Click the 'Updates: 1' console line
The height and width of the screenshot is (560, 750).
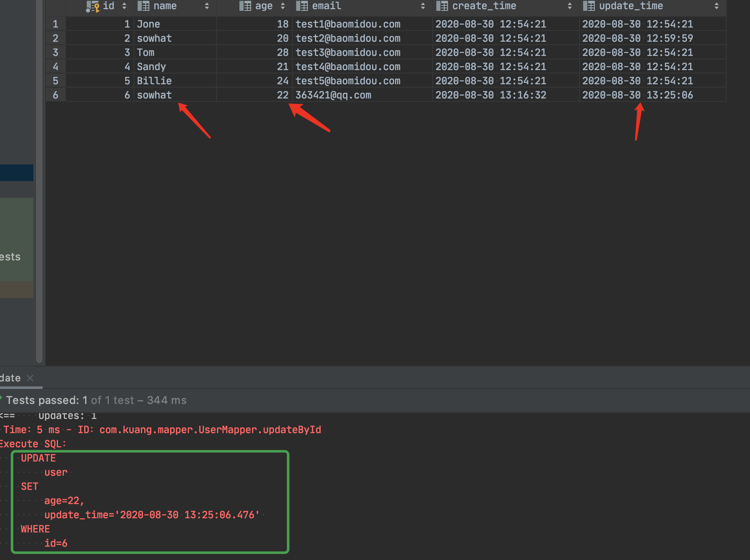68,416
